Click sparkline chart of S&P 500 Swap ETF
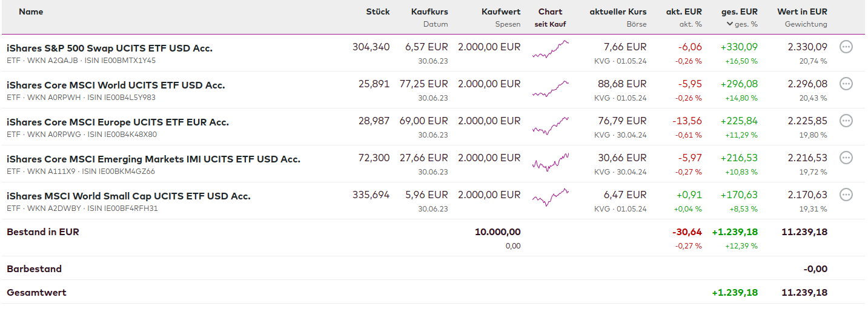This screenshot has height=320, width=868. (550, 50)
